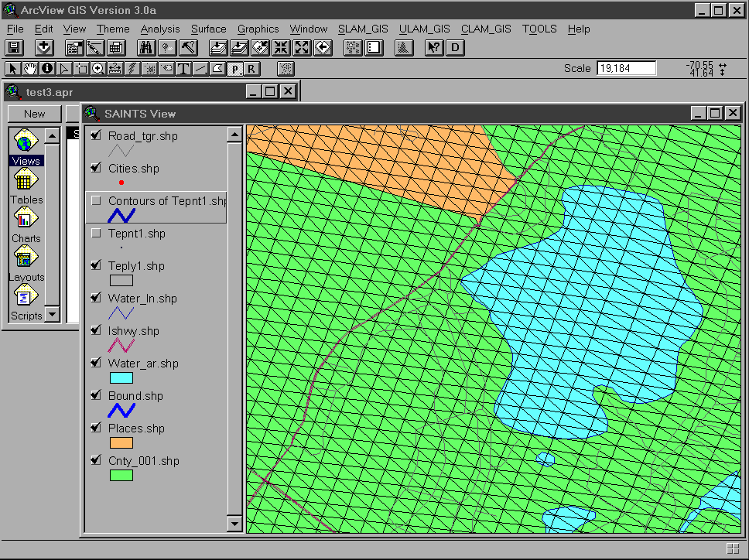Open the SLAM_GIS menu
749x560 pixels.
[363, 29]
